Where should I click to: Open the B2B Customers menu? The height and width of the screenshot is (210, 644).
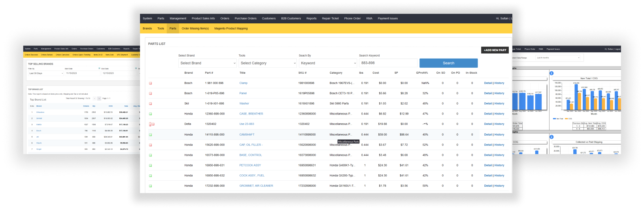pyautogui.click(x=291, y=18)
